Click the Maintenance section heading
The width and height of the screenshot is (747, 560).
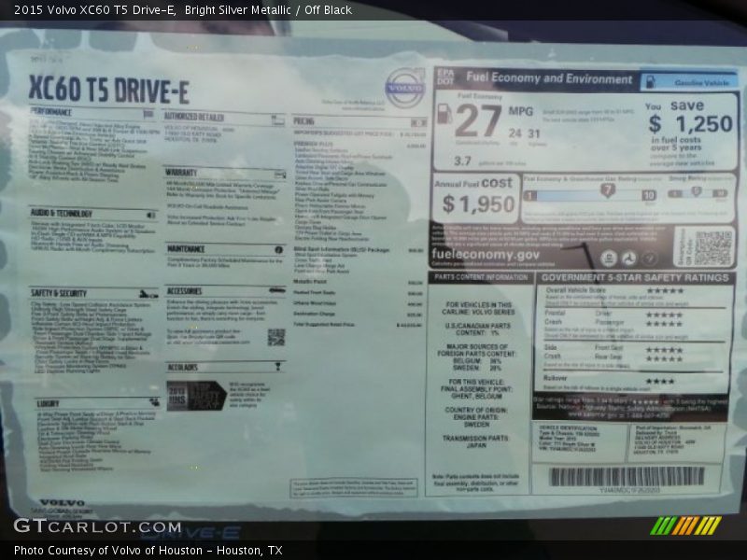[x=186, y=249]
